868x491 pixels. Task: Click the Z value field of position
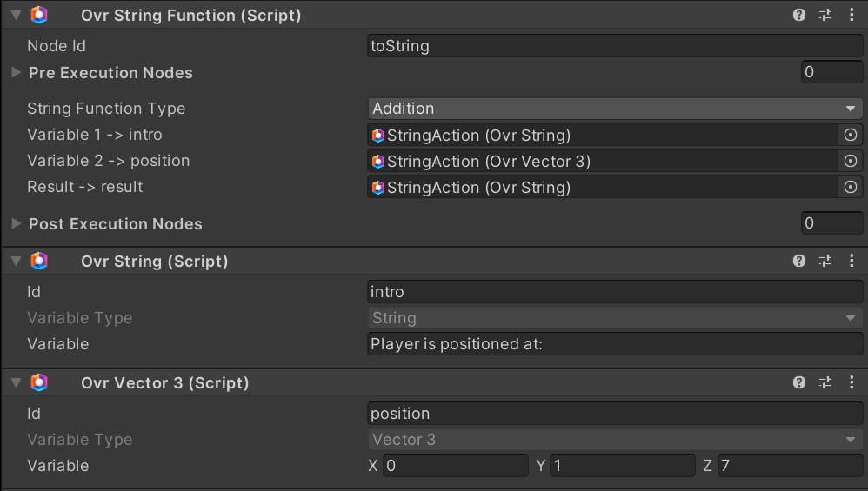pyautogui.click(x=790, y=466)
